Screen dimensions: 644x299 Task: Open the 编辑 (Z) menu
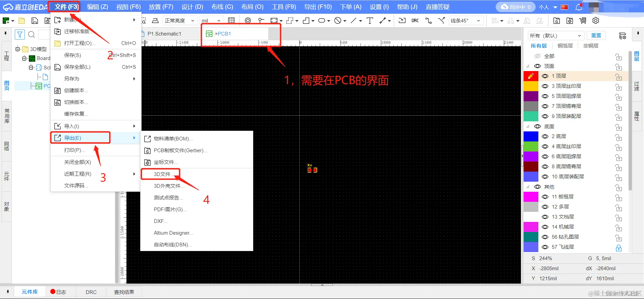[x=97, y=7]
